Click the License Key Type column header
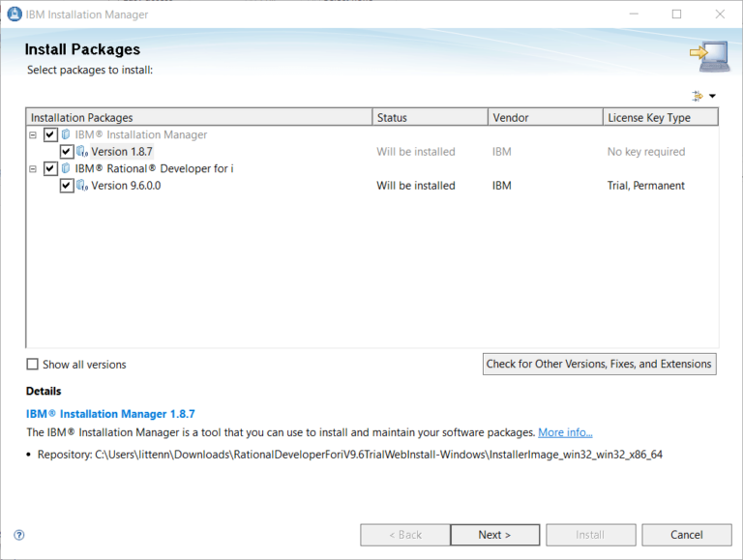 (x=661, y=117)
